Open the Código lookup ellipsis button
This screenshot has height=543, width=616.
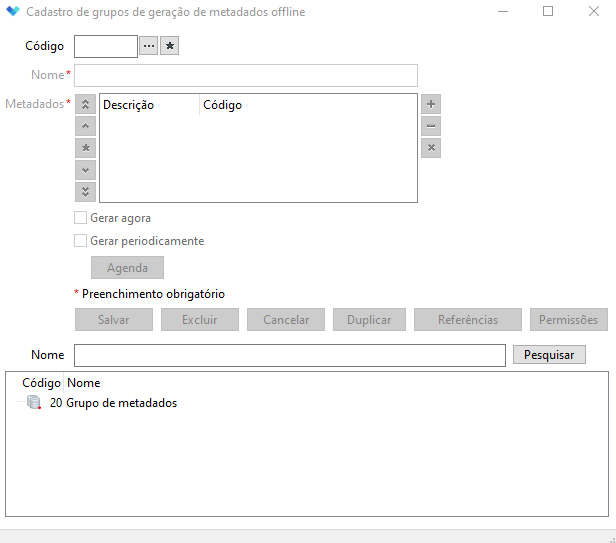click(148, 46)
